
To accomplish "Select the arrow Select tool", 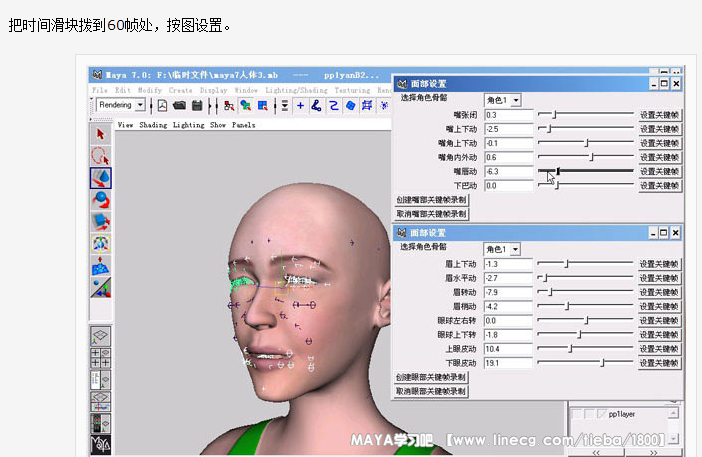I will pyautogui.click(x=101, y=134).
